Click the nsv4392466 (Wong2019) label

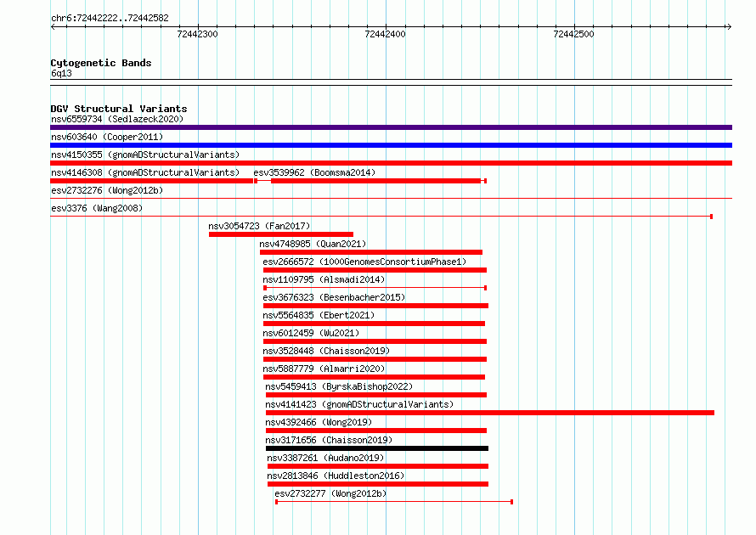click(x=319, y=422)
